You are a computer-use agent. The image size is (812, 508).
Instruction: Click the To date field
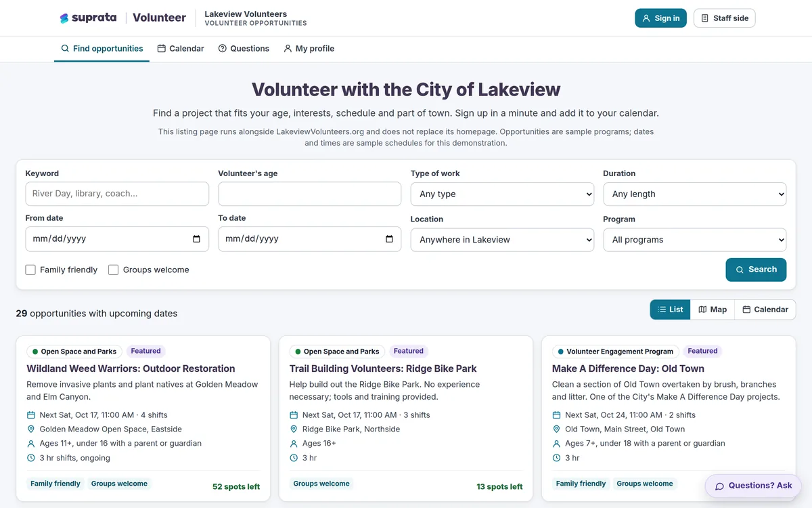click(x=309, y=239)
